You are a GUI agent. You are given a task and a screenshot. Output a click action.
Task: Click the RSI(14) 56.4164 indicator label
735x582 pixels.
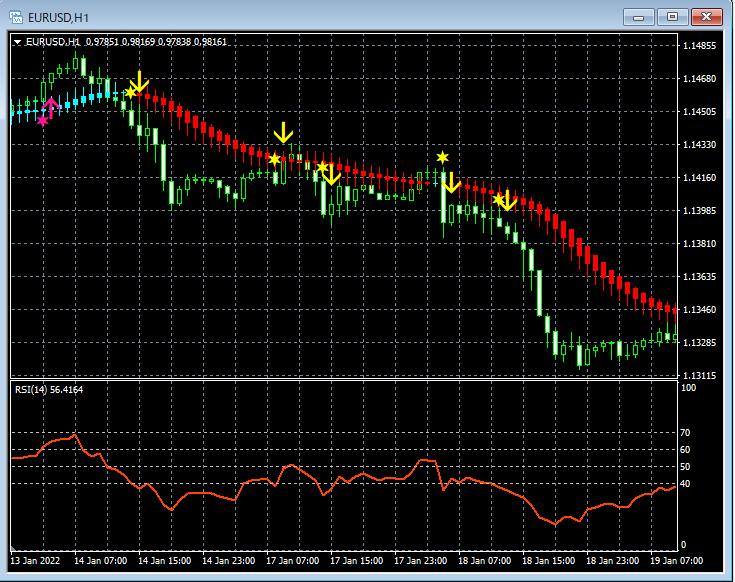pos(49,390)
